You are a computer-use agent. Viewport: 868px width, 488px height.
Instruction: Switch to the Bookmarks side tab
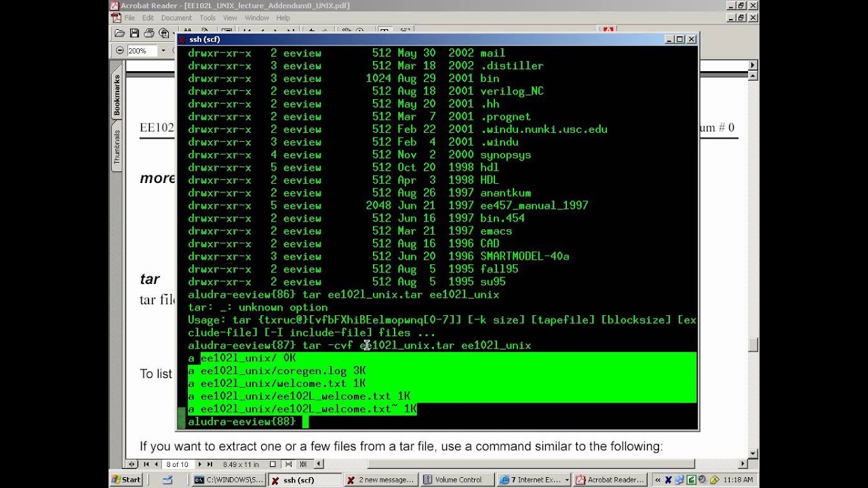click(117, 94)
